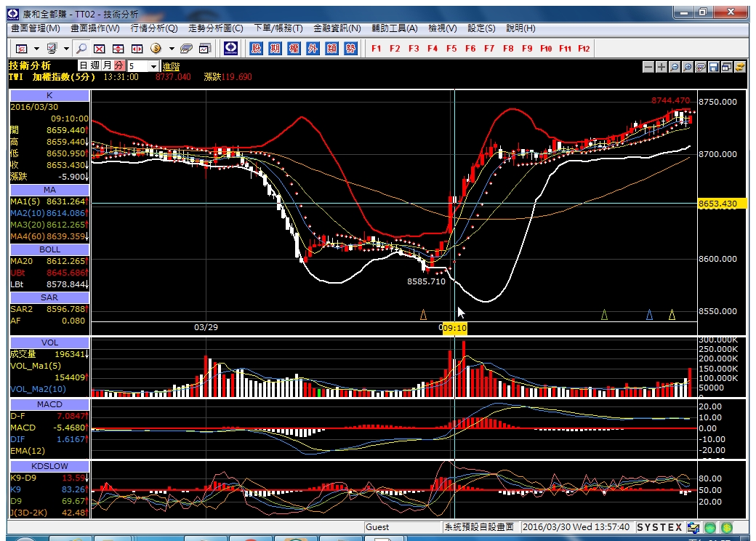The height and width of the screenshot is (541, 756).
Task: Click the 股 stock quick button
Action: click(256, 48)
